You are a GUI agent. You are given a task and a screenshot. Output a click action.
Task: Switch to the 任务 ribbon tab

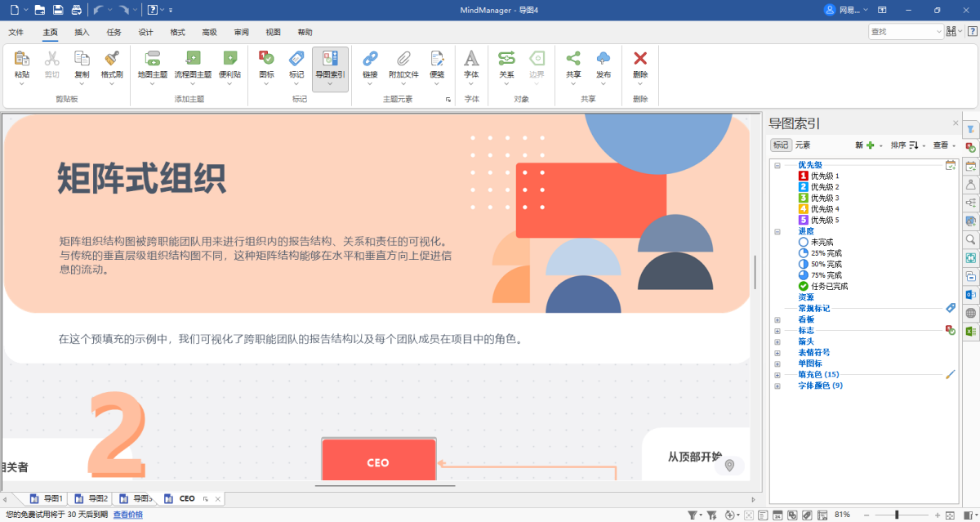coord(114,32)
